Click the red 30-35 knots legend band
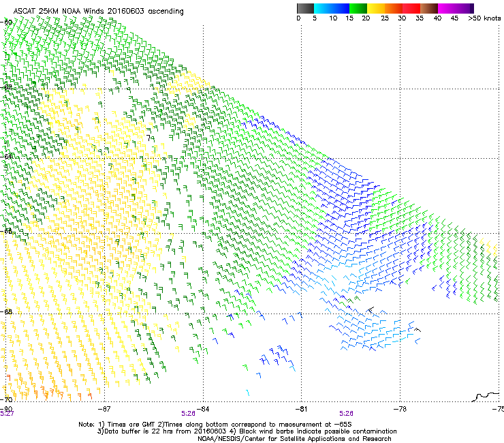The image size is (504, 443). click(411, 8)
